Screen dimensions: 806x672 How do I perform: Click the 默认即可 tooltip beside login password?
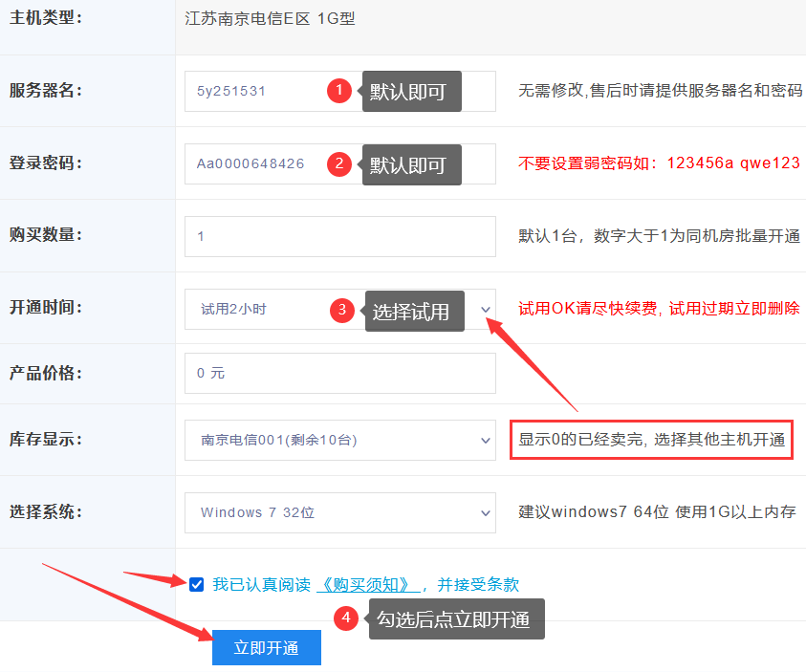tap(411, 164)
